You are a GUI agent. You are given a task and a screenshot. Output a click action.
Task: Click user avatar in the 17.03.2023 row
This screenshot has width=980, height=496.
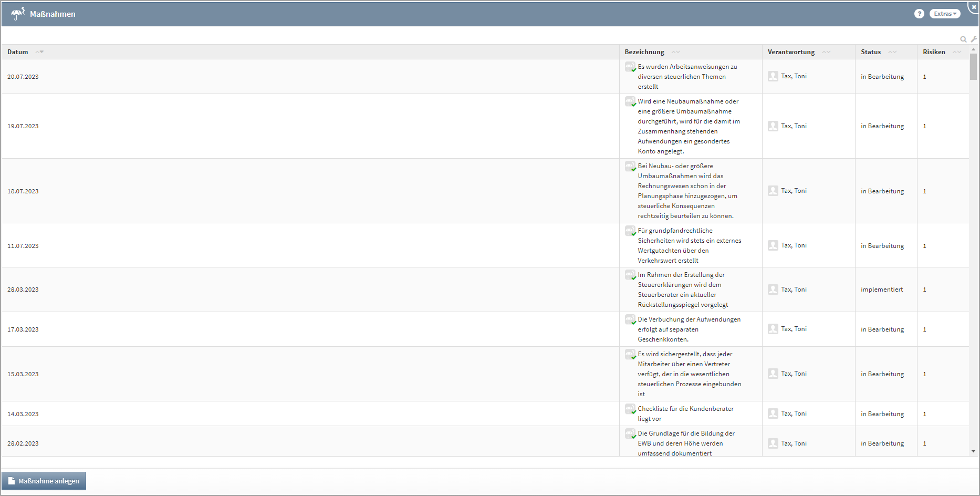773,329
